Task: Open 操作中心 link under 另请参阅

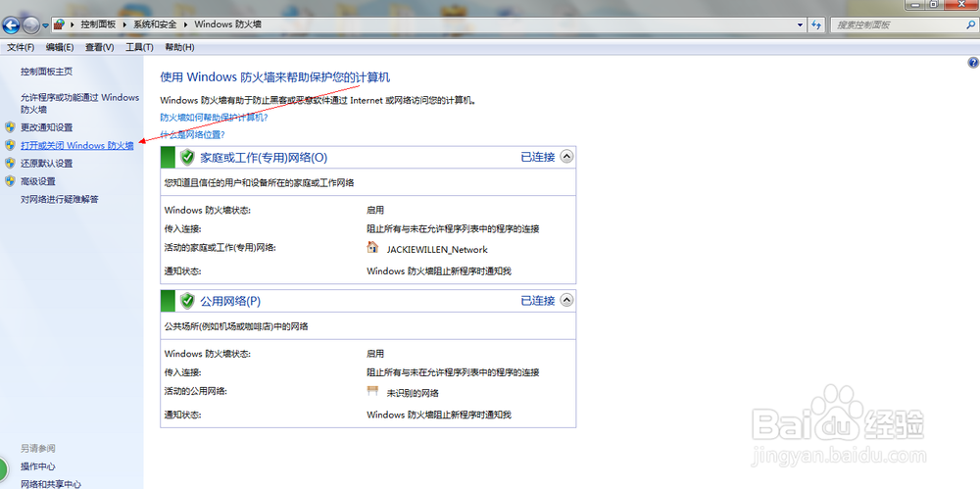Action: 38,466
